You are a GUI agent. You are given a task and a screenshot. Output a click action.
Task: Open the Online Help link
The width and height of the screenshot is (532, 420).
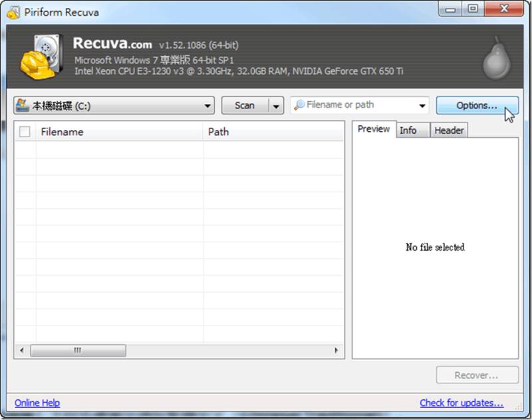point(37,403)
